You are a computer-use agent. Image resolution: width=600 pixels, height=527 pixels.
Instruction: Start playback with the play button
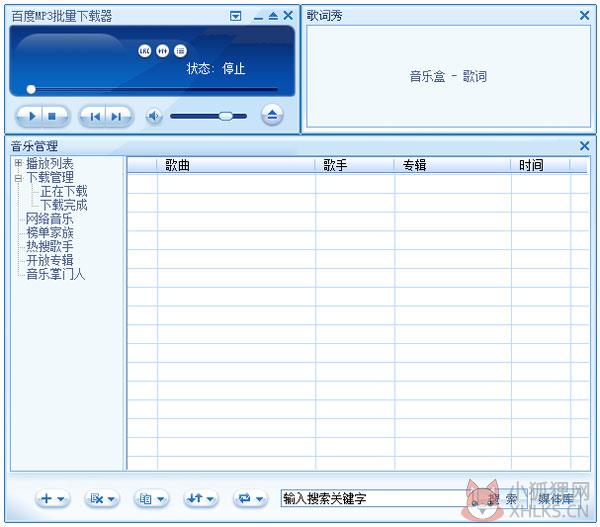click(31, 116)
